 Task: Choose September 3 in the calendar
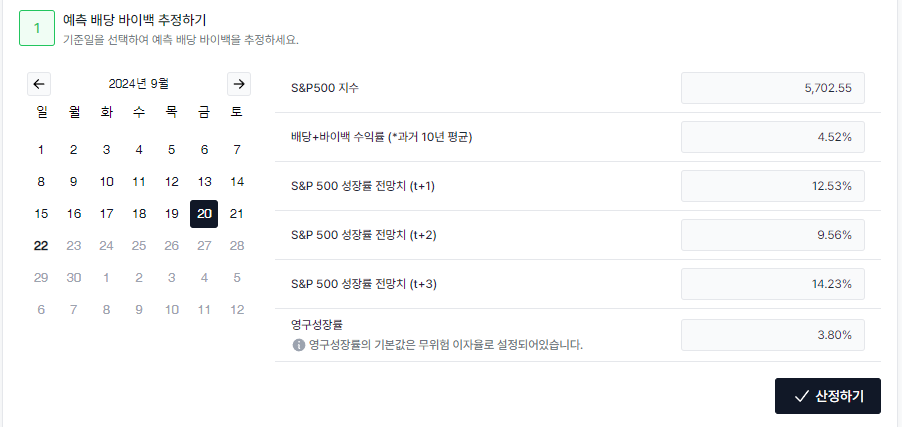(106, 150)
